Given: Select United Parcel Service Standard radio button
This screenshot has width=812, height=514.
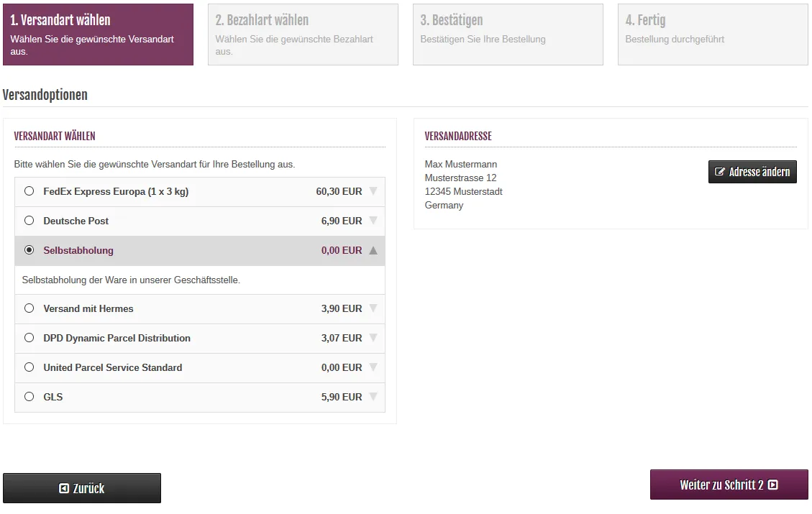Looking at the screenshot, I should [x=29, y=367].
